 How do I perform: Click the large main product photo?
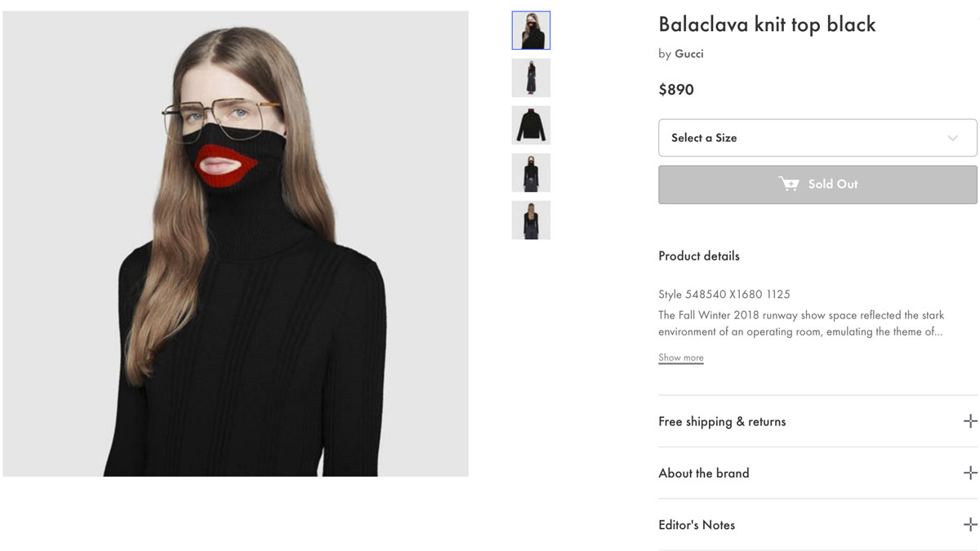click(237, 242)
